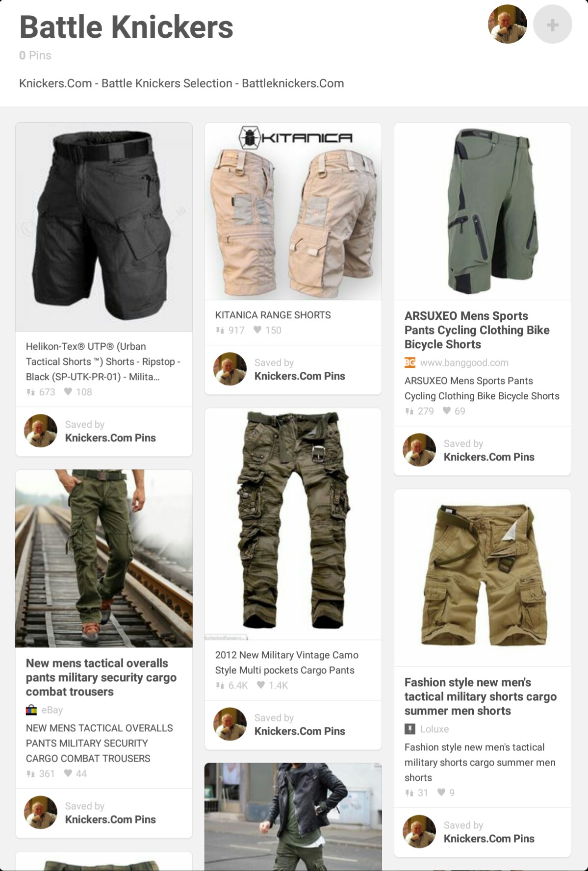Open the black Helikon-Tex shorts image

pos(104,227)
